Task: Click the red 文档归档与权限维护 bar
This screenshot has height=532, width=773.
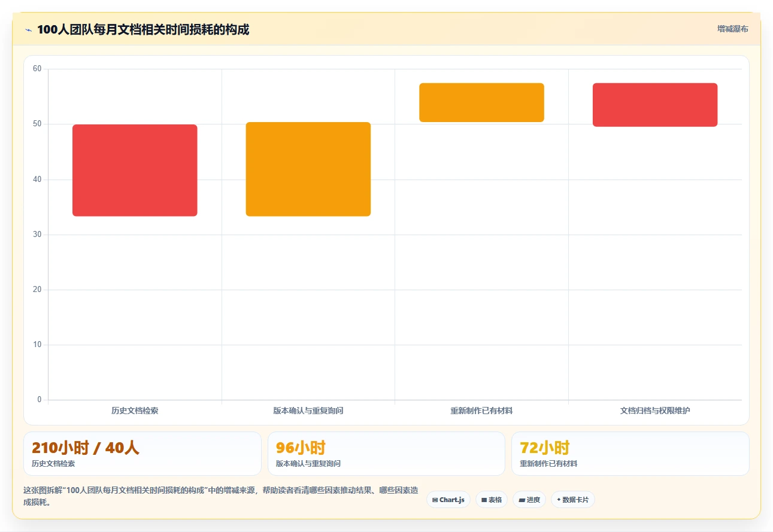Action: [x=655, y=105]
